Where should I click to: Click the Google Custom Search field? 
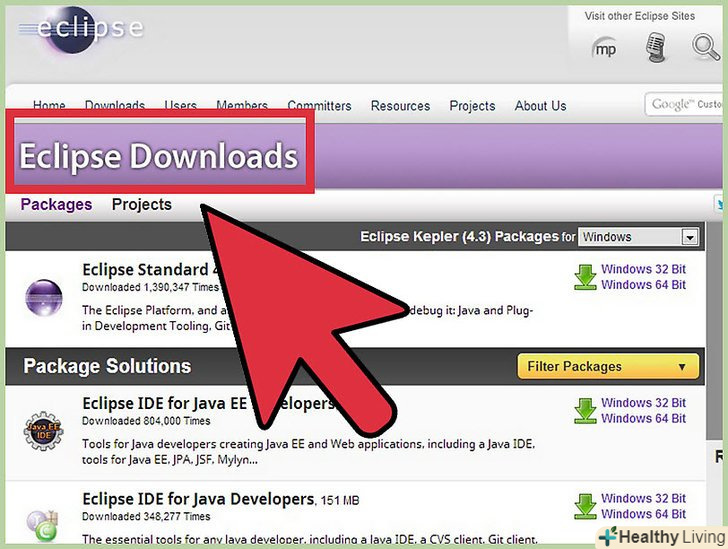click(x=683, y=104)
